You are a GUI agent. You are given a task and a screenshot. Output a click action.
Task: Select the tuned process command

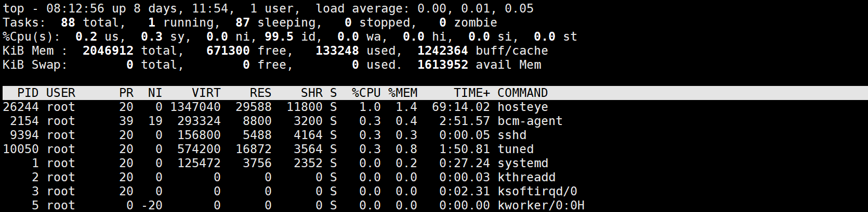click(516, 149)
